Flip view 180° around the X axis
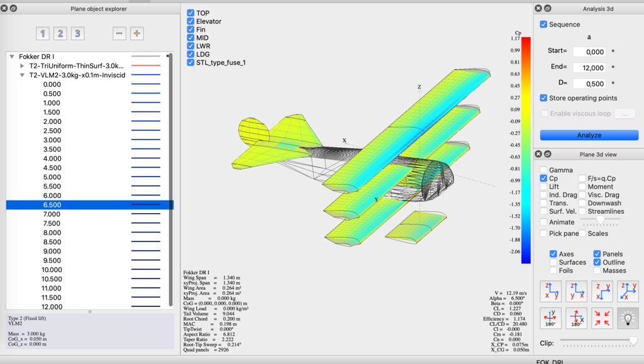 pyautogui.click(x=577, y=318)
